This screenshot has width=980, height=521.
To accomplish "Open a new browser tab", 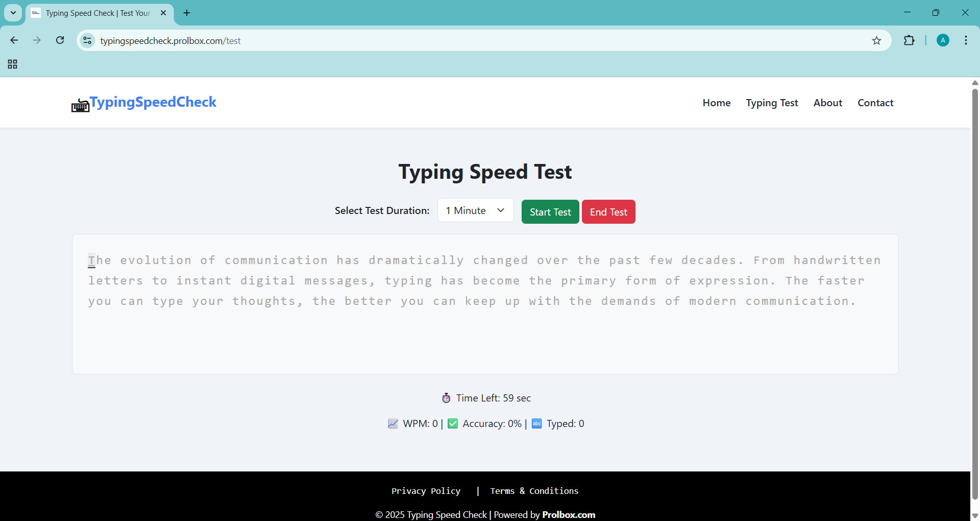I will pos(187,13).
